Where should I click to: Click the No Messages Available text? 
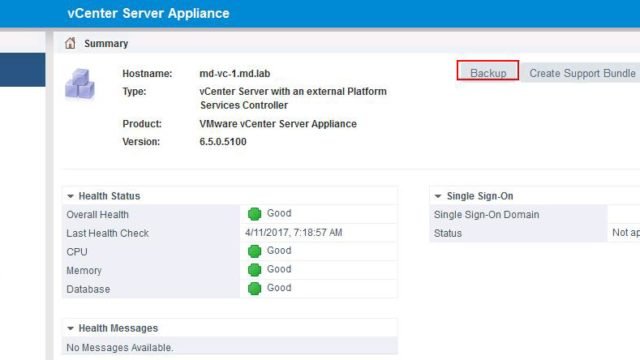pyautogui.click(x=120, y=348)
